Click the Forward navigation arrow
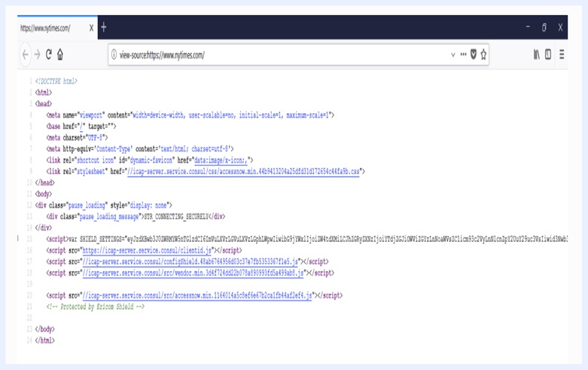 37,55
